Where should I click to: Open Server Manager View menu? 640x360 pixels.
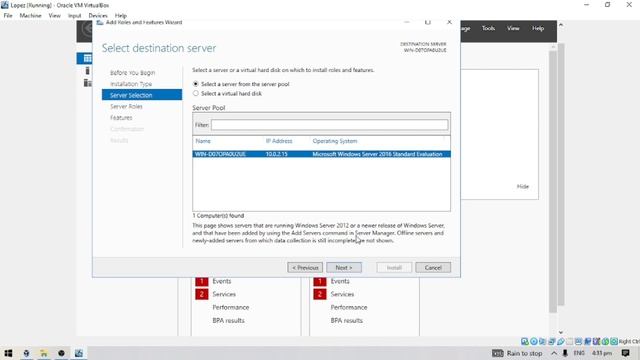coord(513,28)
